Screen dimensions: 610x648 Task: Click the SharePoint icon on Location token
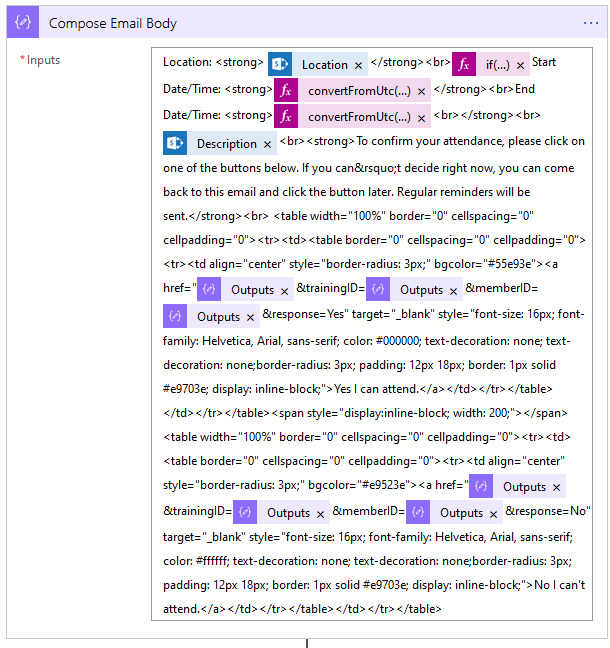click(x=280, y=64)
